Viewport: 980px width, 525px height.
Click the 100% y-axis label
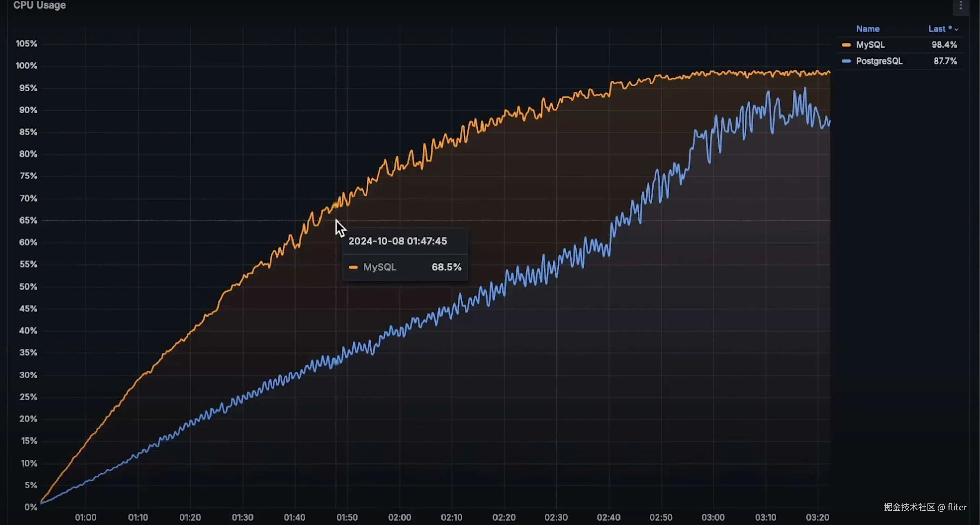point(26,66)
